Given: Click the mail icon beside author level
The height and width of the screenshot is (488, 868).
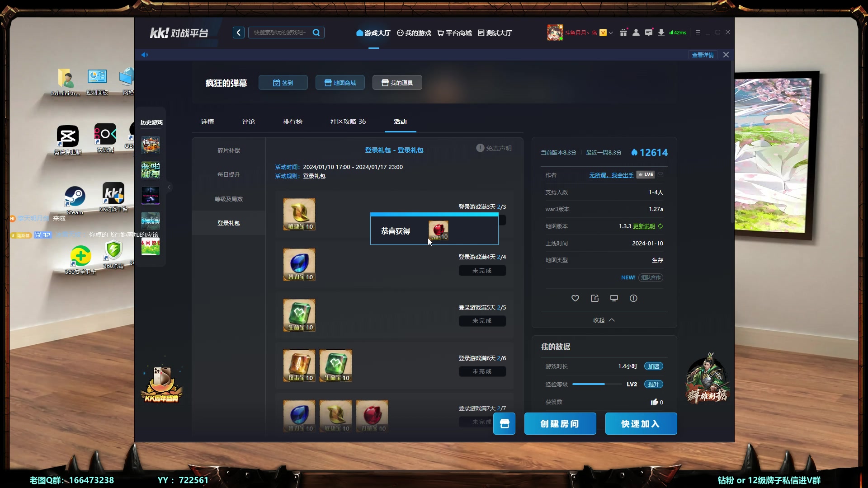Looking at the screenshot, I should 660,174.
